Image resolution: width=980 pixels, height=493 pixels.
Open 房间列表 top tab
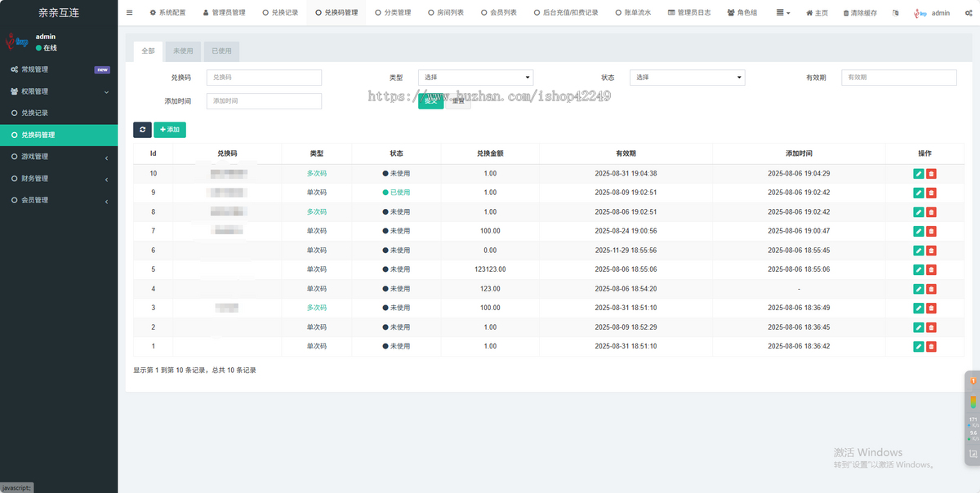tap(445, 13)
